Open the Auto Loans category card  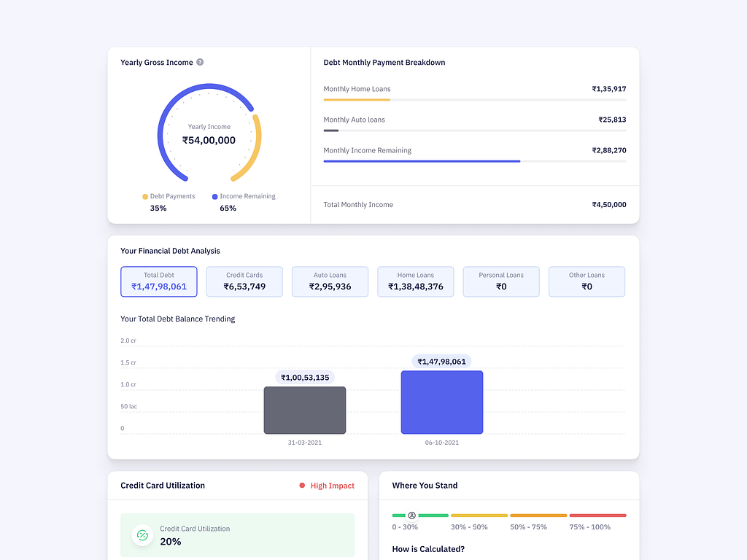(x=330, y=281)
